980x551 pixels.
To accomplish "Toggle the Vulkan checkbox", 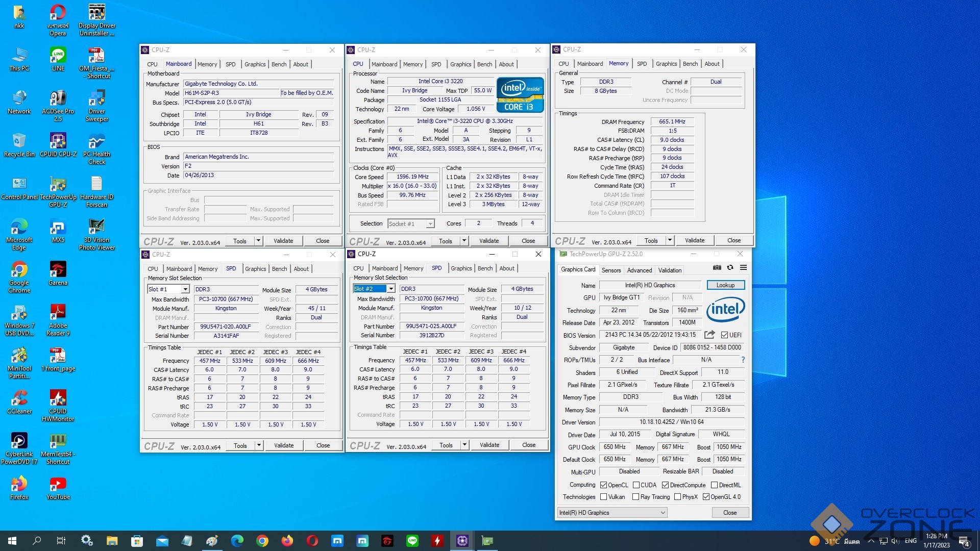I will click(x=604, y=497).
